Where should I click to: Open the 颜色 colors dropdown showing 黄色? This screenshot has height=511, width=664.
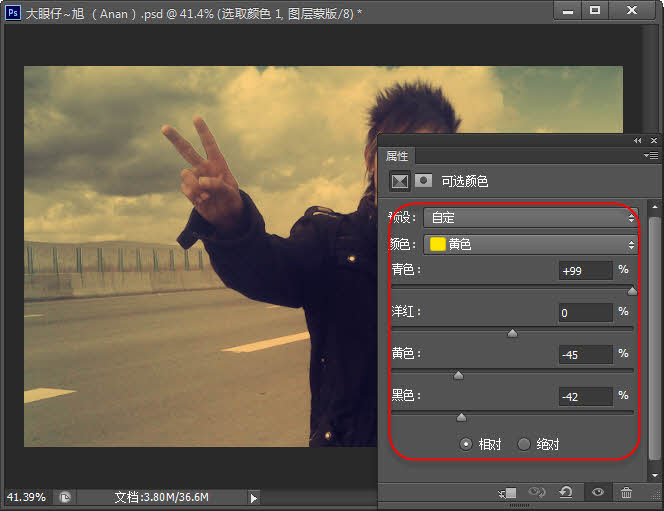tap(530, 244)
